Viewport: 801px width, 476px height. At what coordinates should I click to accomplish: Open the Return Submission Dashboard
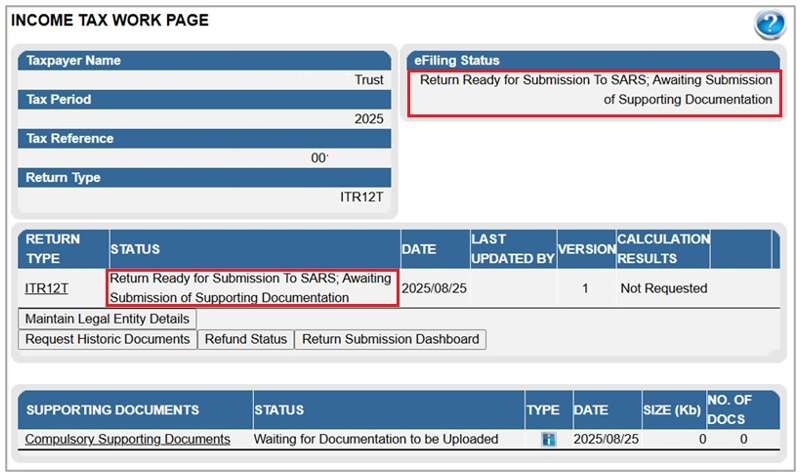point(391,339)
